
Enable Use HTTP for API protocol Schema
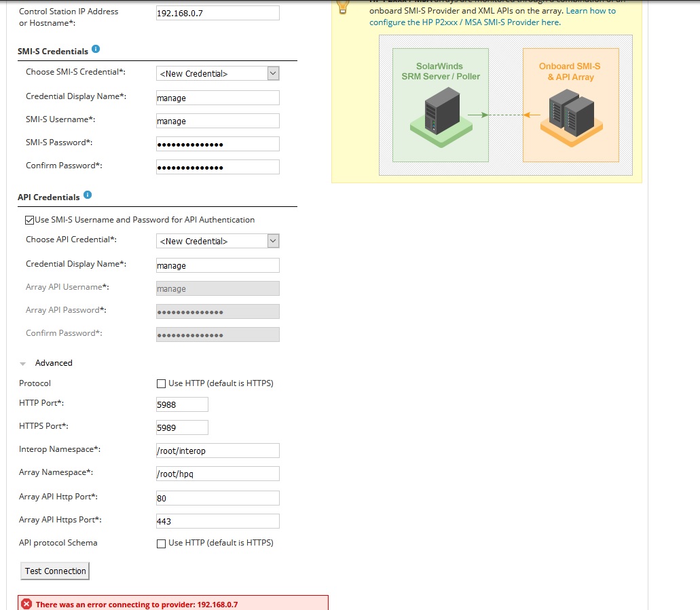(161, 544)
